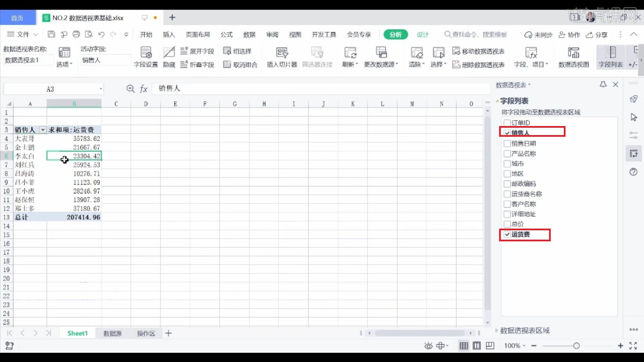Screen dimensions: 644x362
Task: Open the PivotChart tool
Action: 573,53
